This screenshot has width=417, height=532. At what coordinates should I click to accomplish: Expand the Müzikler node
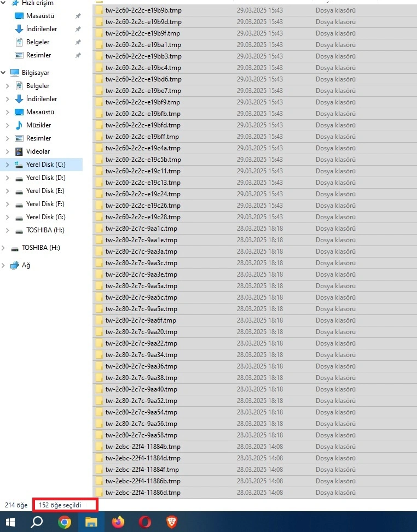[x=8, y=125]
